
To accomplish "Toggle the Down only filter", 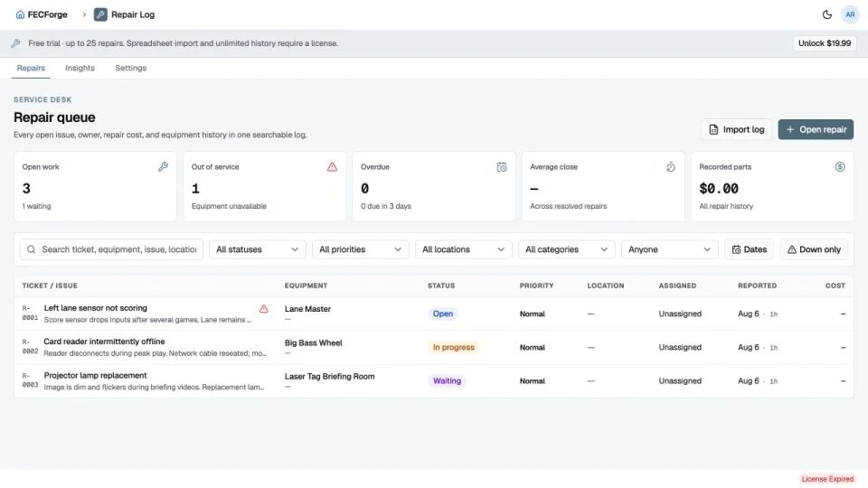I will pos(814,249).
